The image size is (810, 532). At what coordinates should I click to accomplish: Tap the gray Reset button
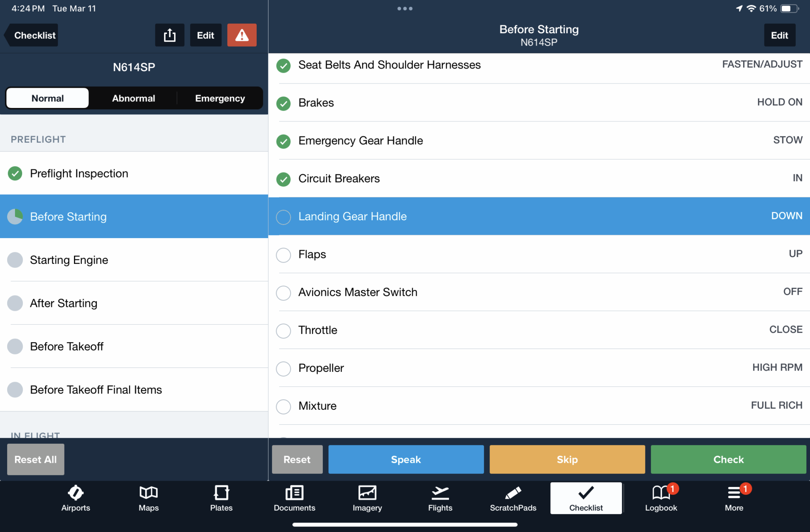click(x=297, y=459)
